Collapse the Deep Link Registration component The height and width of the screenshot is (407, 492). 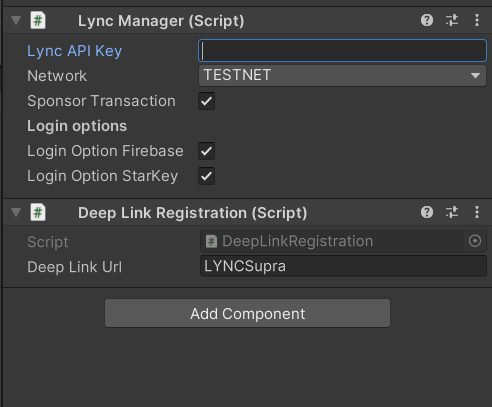[16, 212]
